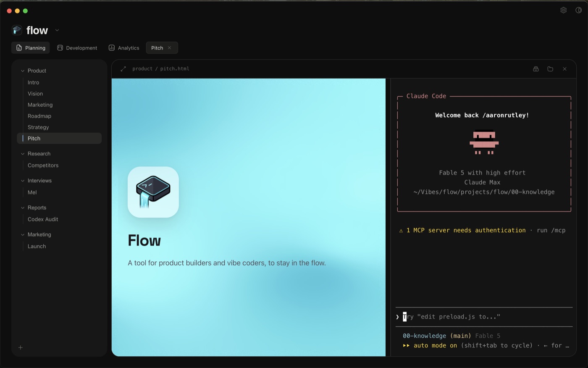Close the Pitch tab using its X
This screenshot has height=368, width=588.
(x=170, y=48)
